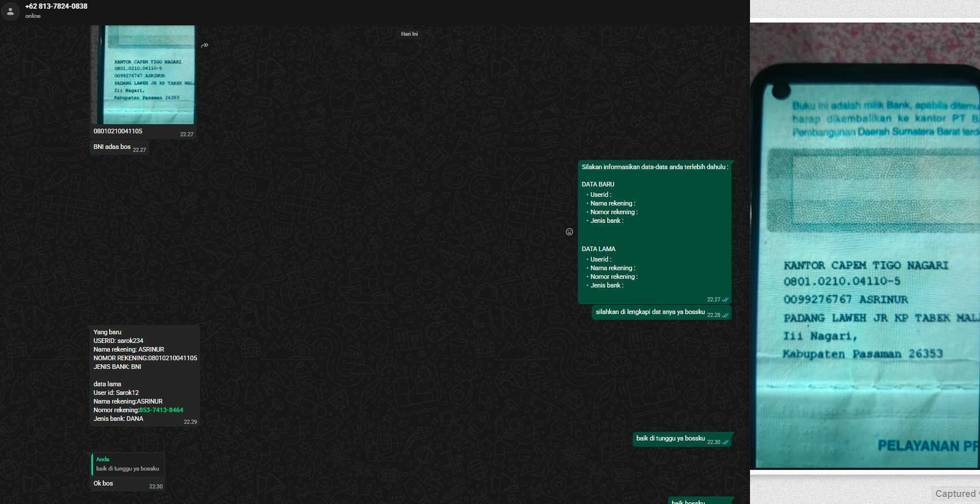
Task: Select the line 'NOMOR REKENING:08010210041105'
Action: (x=145, y=358)
